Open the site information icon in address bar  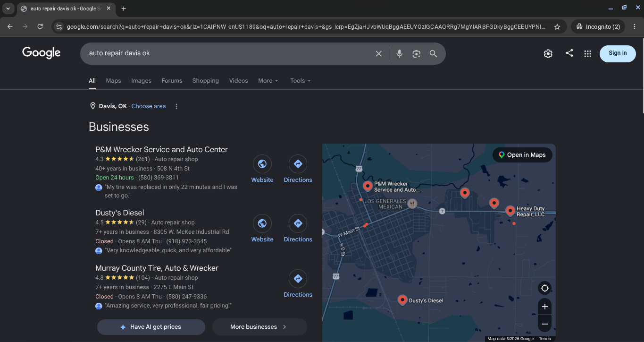pos(59,27)
